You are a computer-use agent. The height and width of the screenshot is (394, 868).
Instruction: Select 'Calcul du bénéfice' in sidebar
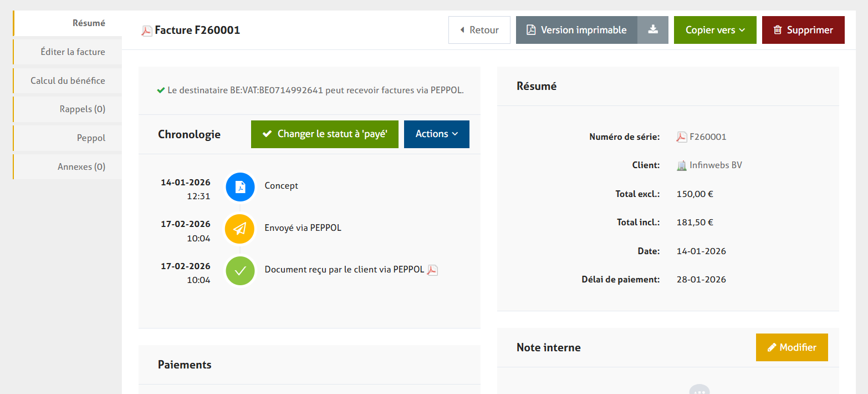pos(68,81)
